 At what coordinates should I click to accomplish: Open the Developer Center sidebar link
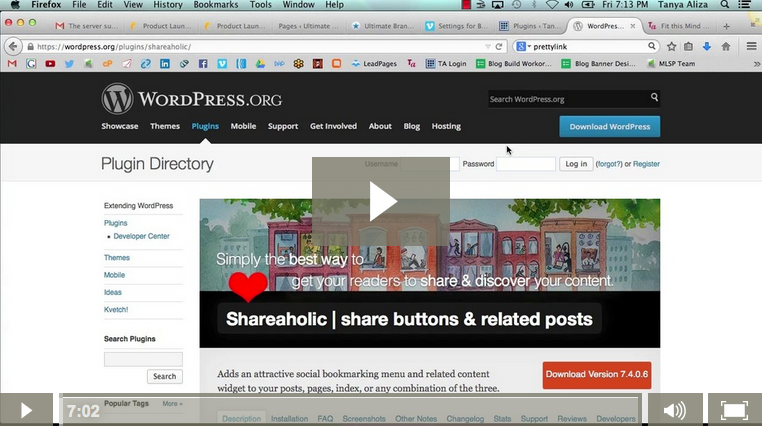[x=141, y=236]
